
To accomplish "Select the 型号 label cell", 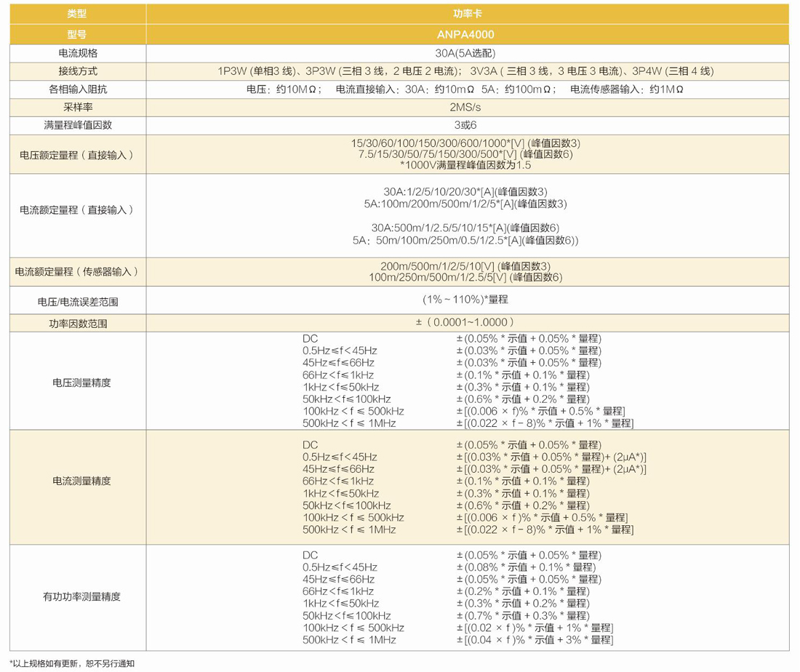I will (77, 34).
